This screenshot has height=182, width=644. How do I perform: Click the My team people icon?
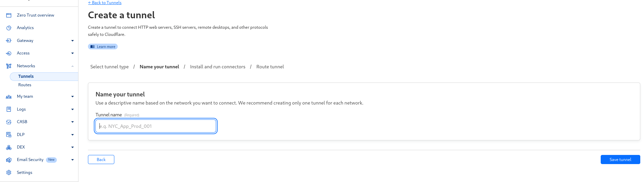point(9,96)
